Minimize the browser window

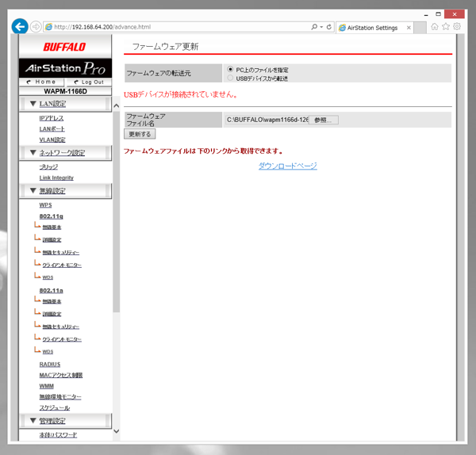[x=426, y=14]
